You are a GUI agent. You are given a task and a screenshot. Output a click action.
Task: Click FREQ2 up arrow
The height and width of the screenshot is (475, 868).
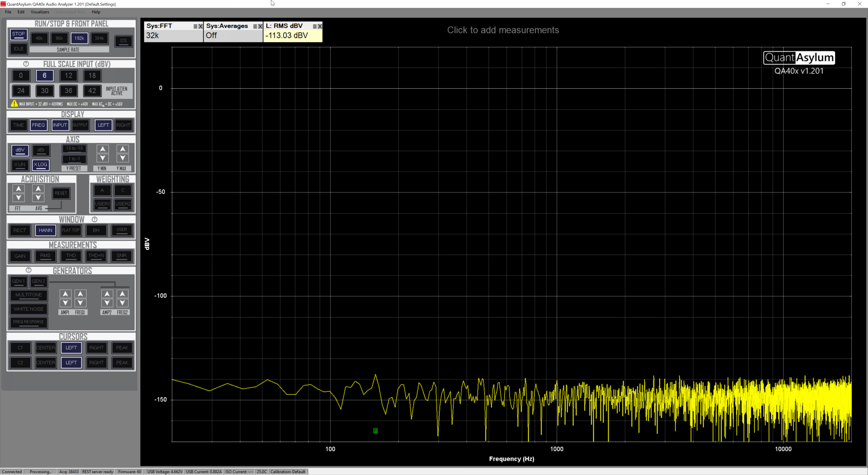point(122,294)
